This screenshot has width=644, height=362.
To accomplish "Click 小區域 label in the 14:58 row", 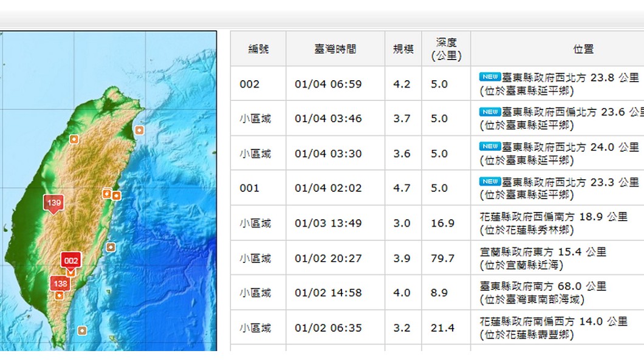I will pos(255,293).
